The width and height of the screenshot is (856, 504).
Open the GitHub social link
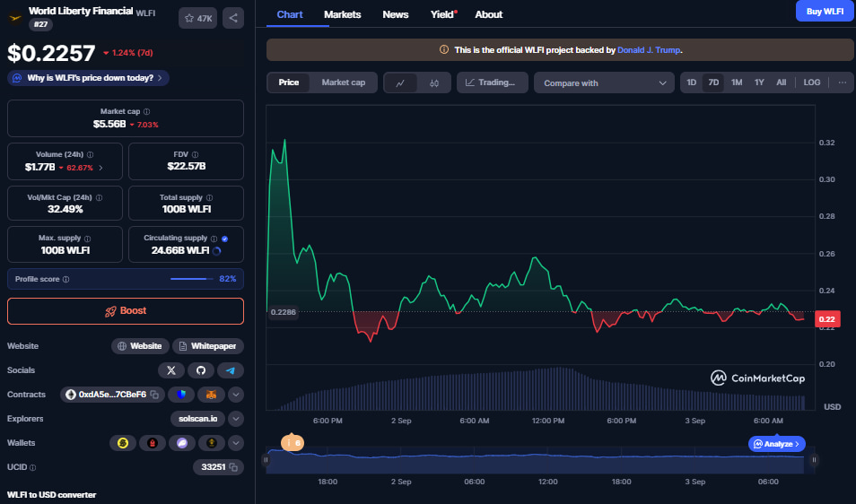coord(201,370)
